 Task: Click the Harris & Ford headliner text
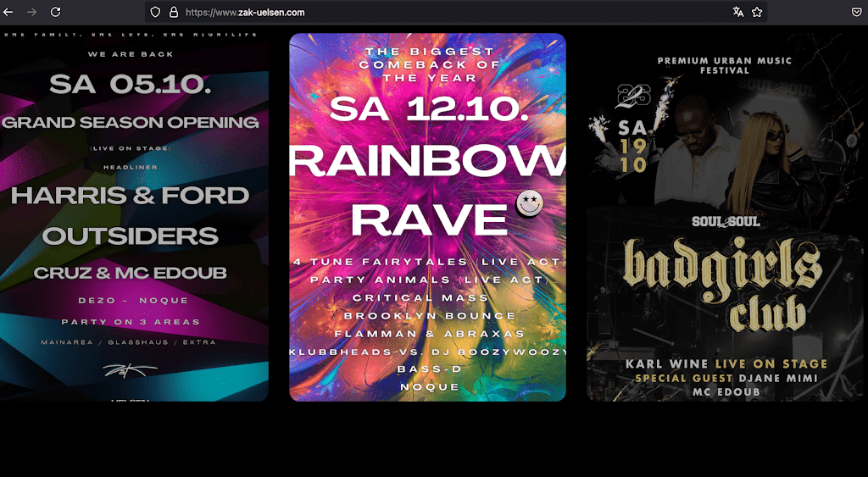click(130, 196)
